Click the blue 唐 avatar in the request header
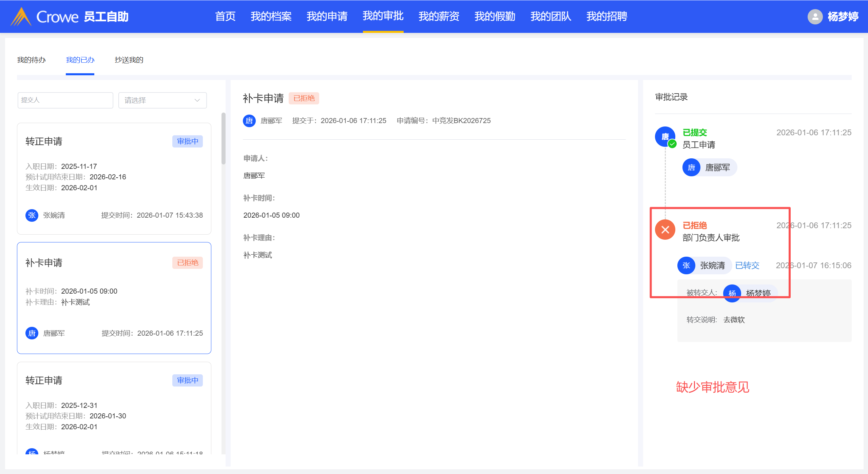This screenshot has width=868, height=474. point(249,121)
